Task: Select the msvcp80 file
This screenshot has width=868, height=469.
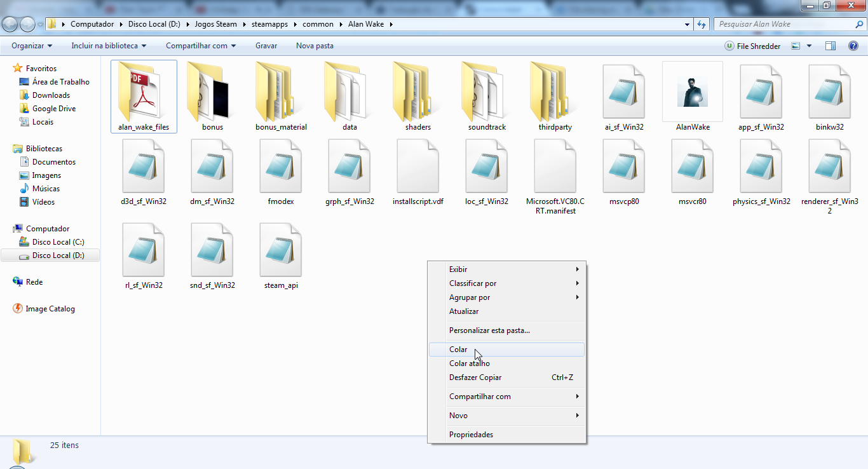Action: coord(624,172)
